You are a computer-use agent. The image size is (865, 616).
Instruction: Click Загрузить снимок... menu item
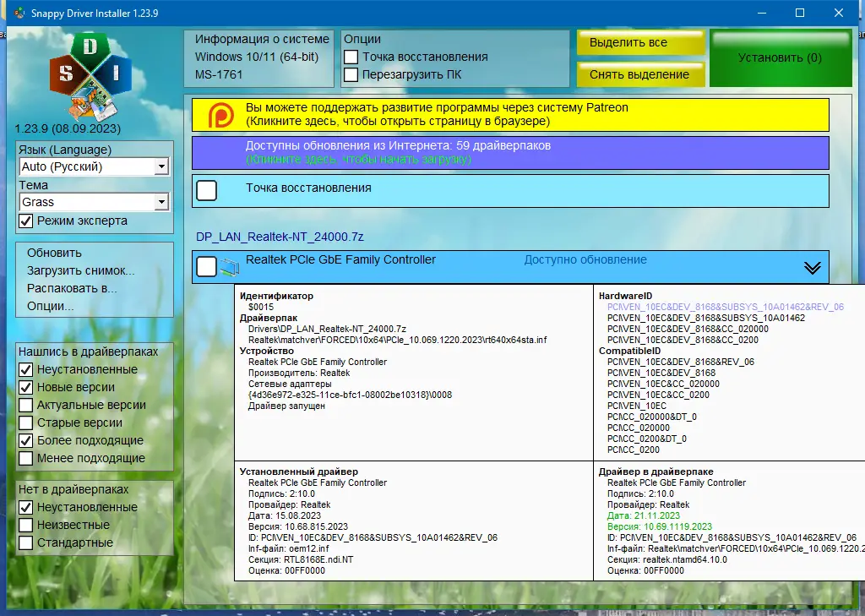pyautogui.click(x=80, y=270)
